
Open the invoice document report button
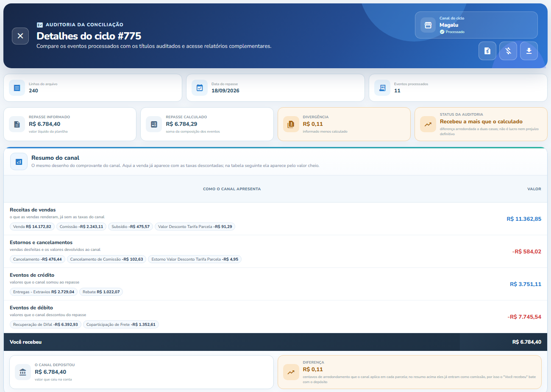coord(487,51)
